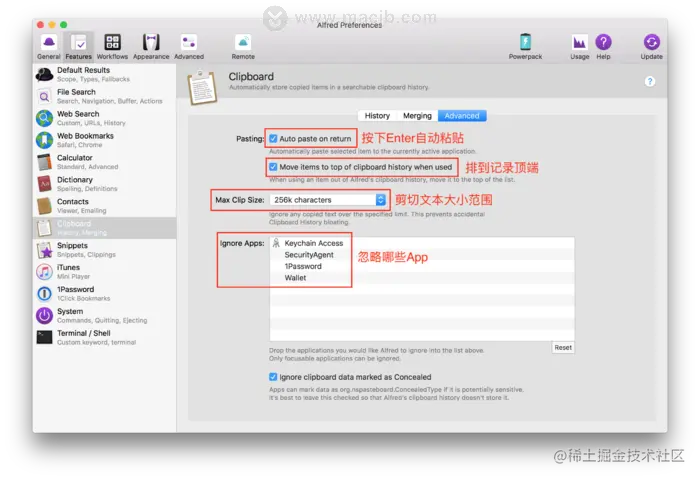Click the Ignore Apps label
700x479 pixels.
click(242, 243)
